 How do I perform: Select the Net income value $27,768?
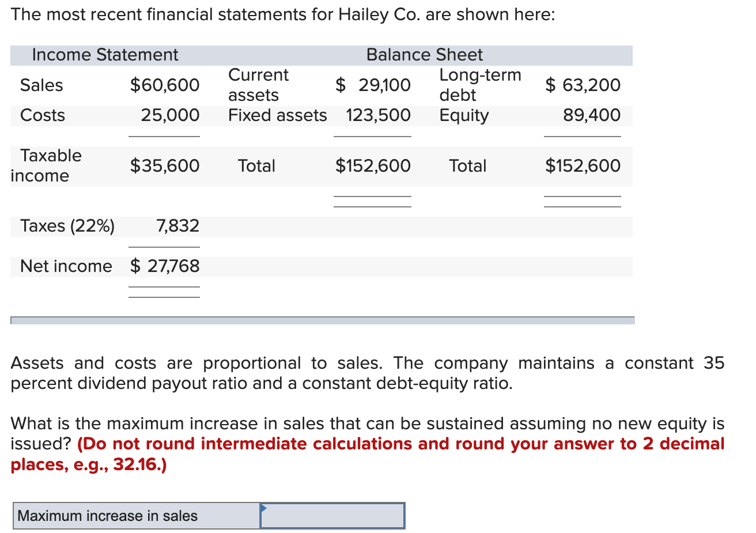click(165, 266)
